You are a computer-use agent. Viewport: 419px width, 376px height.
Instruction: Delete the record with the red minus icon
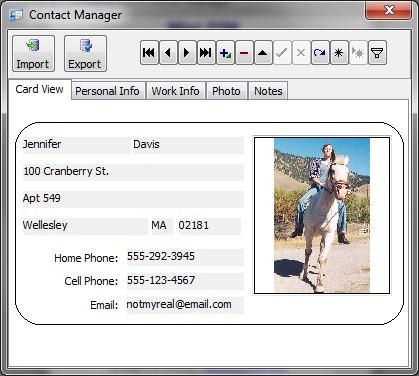244,53
